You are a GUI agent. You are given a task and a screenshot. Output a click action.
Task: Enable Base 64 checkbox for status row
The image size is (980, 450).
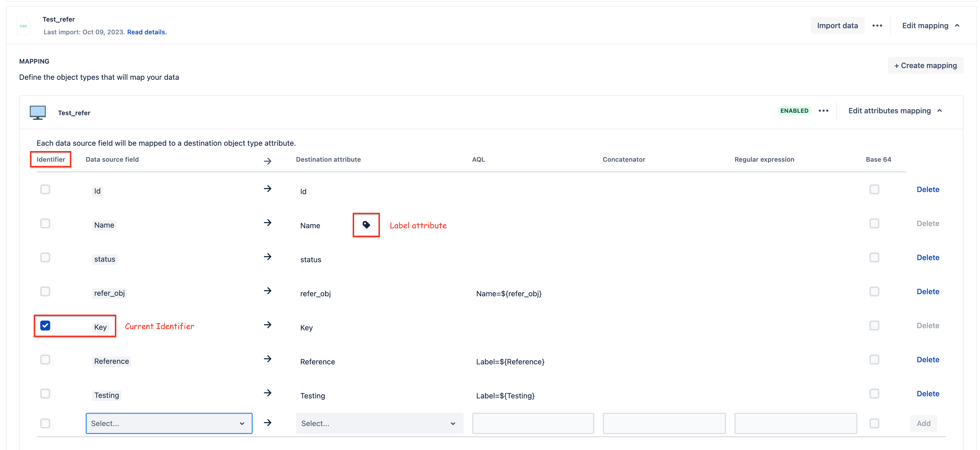click(x=874, y=257)
